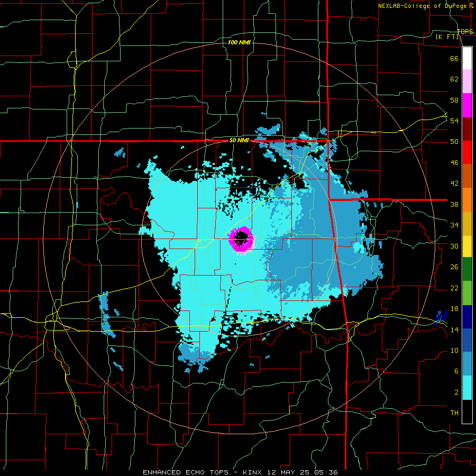Click the 50 value on the color scale
The image size is (476, 476).
tap(454, 142)
